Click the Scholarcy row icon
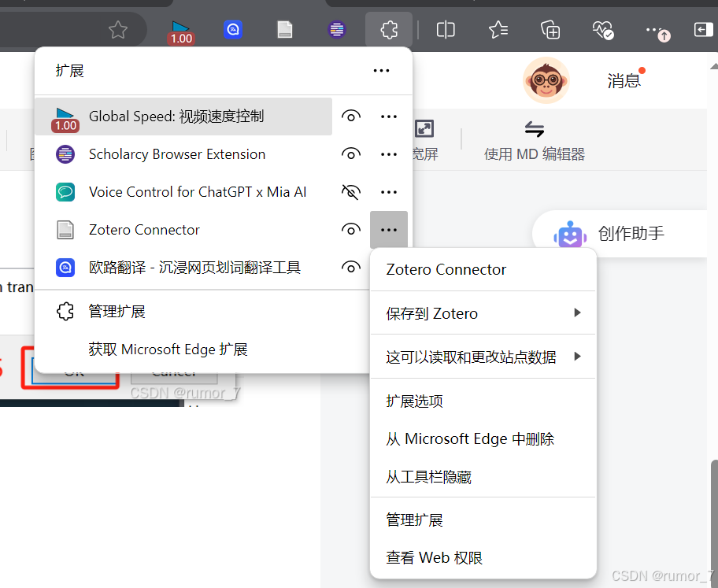Image resolution: width=718 pixels, height=588 pixels. tap(65, 154)
